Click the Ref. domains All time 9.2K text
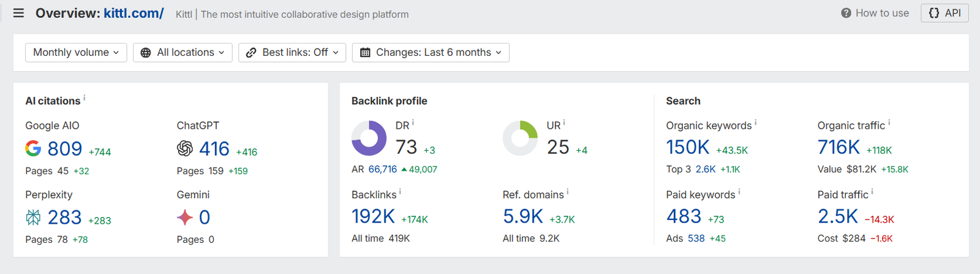Viewport: 980px width, 274px height. pyautogui.click(x=531, y=238)
